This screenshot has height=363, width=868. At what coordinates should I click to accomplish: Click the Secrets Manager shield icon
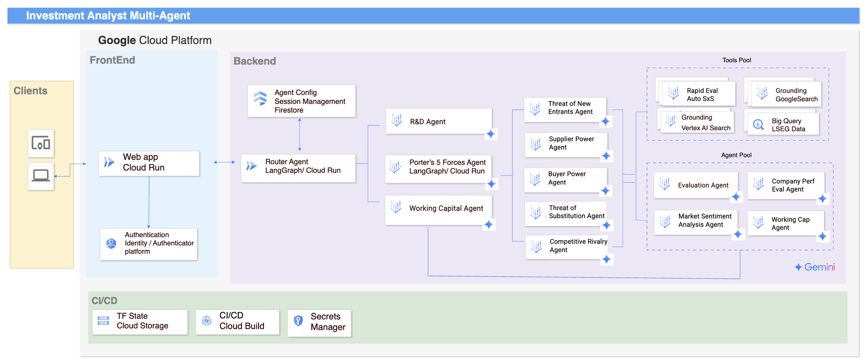click(298, 321)
